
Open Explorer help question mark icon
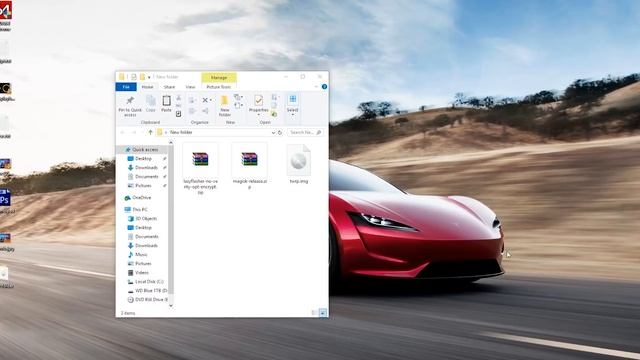[324, 87]
